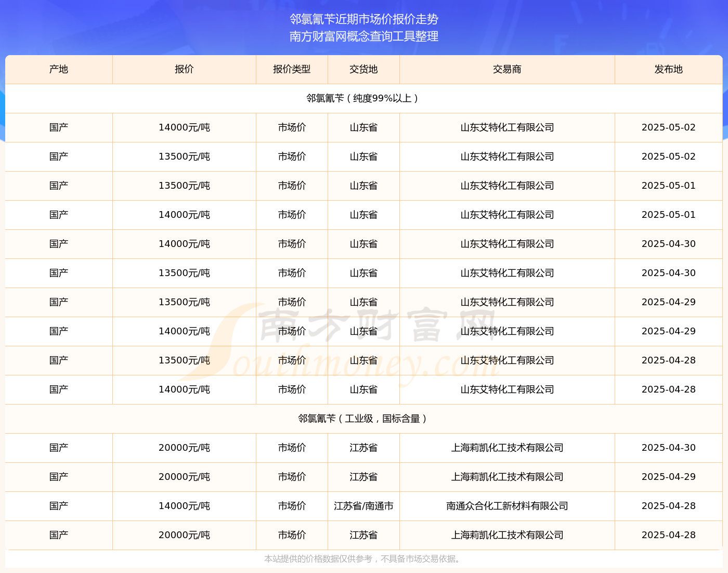This screenshot has width=728, height=573.
Task: Click the 20000元/吨 price dated 2025-04-29
Action: pyautogui.click(x=184, y=477)
